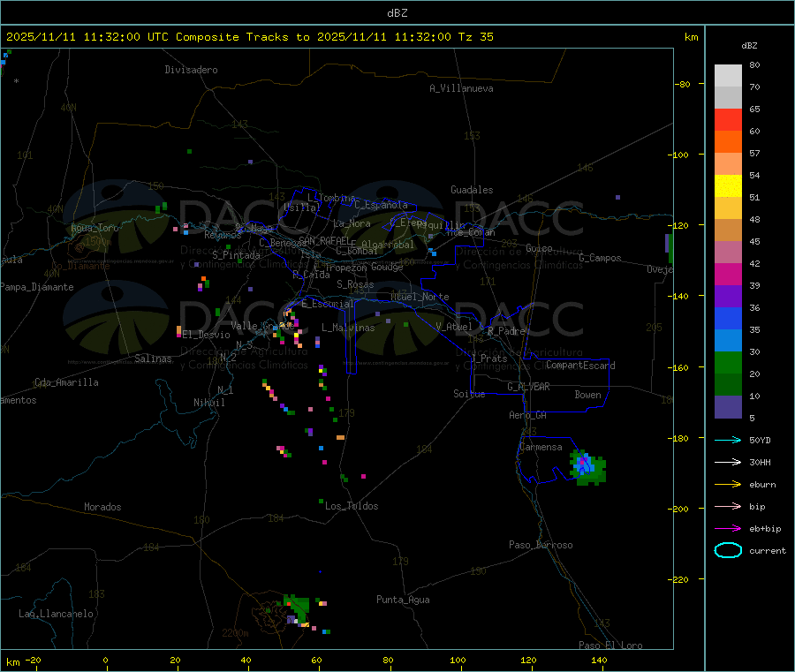795x672 pixels.
Task: Click the 'km' unit label at top right
Action: click(x=691, y=37)
